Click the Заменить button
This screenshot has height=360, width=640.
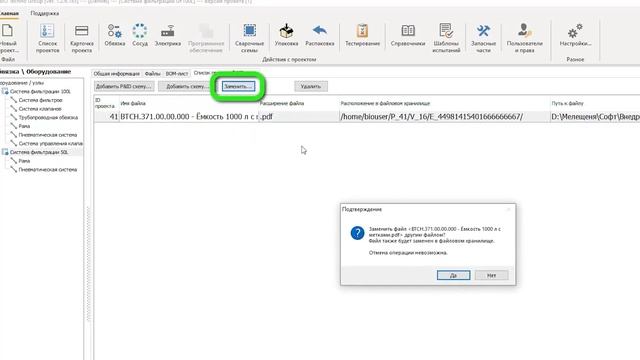pos(238,86)
